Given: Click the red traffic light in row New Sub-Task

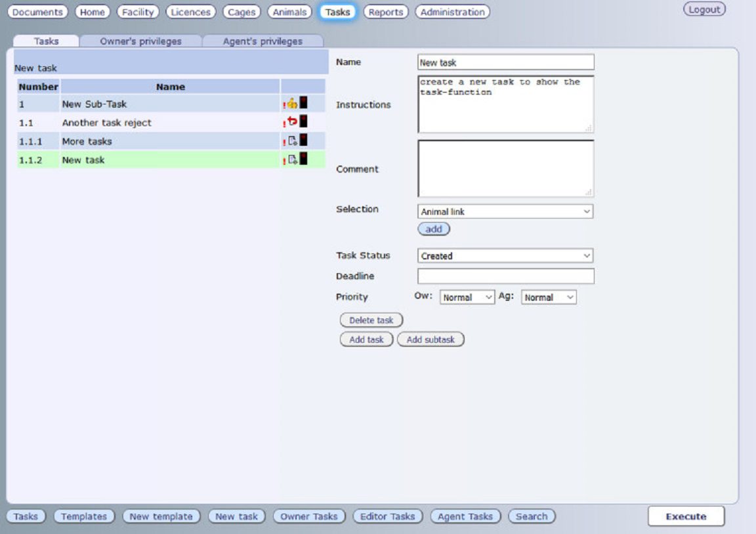Looking at the screenshot, I should (303, 102).
